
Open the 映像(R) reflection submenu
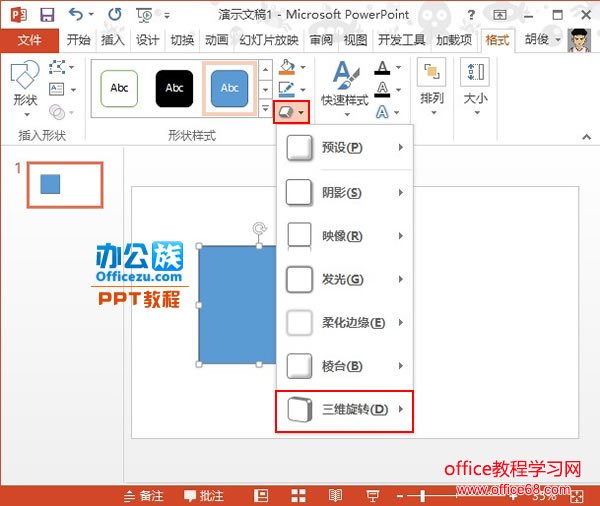[344, 236]
